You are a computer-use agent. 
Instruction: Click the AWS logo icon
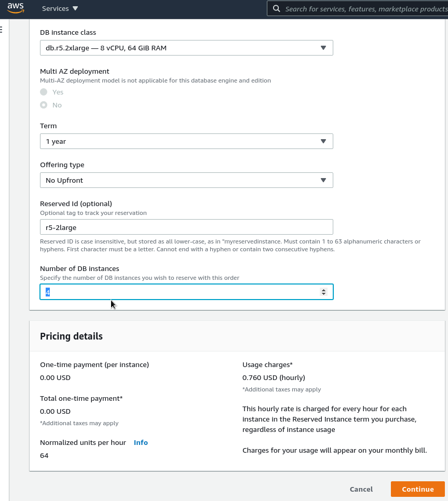[x=16, y=8]
